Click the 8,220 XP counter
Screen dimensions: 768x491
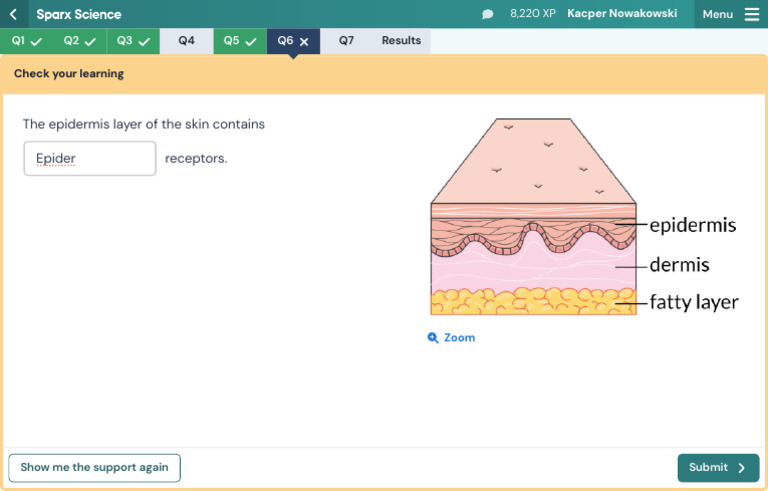coord(533,14)
